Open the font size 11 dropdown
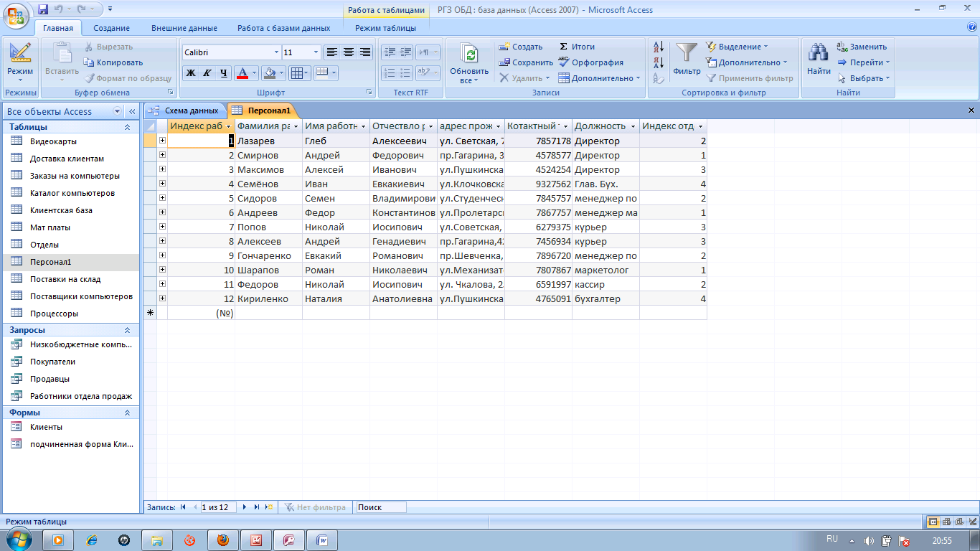This screenshot has width=980, height=551. pos(316,52)
